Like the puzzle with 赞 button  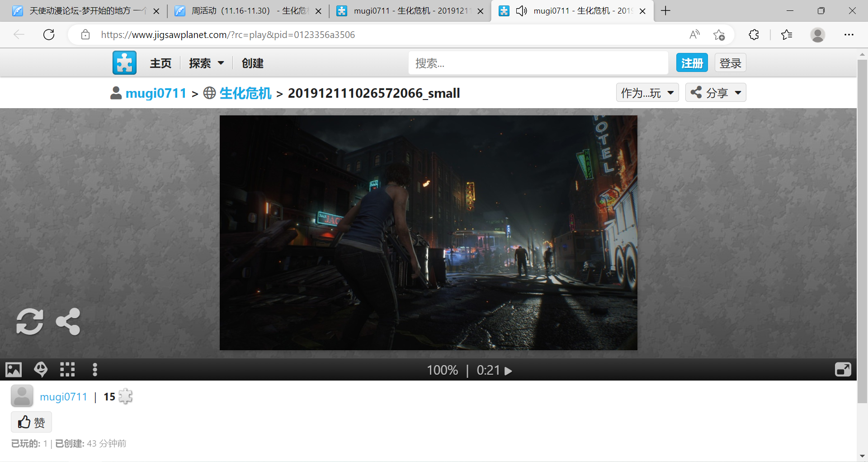[31, 422]
